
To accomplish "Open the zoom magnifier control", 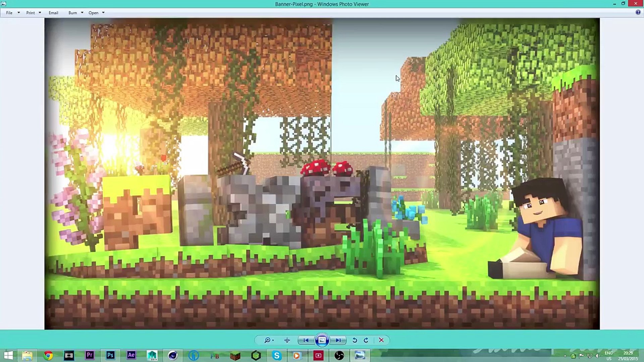I will tap(267, 340).
